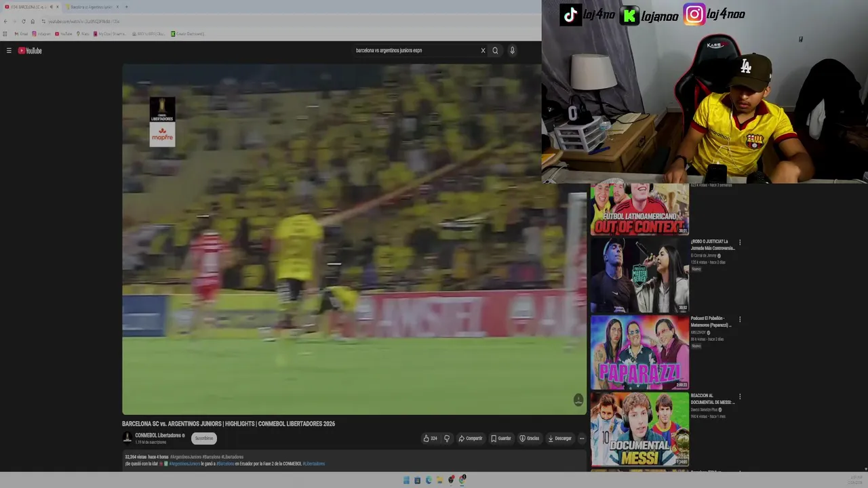868x488 pixels.
Task: Reload the page with the refresh icon
Action: click(24, 21)
